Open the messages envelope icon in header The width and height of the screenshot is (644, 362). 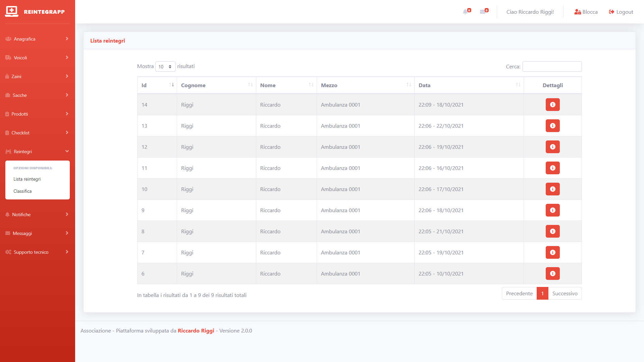point(483,12)
